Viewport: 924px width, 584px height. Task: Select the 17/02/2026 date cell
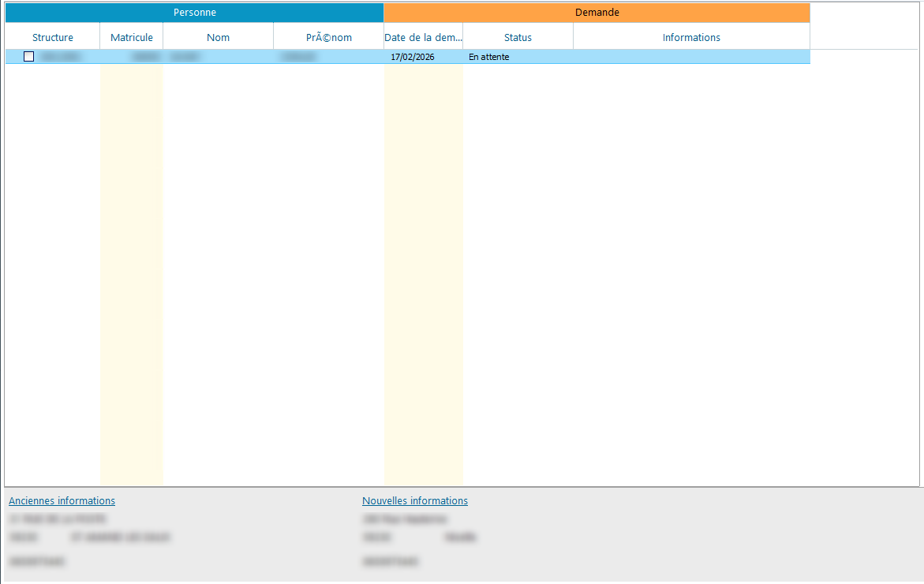(x=413, y=57)
